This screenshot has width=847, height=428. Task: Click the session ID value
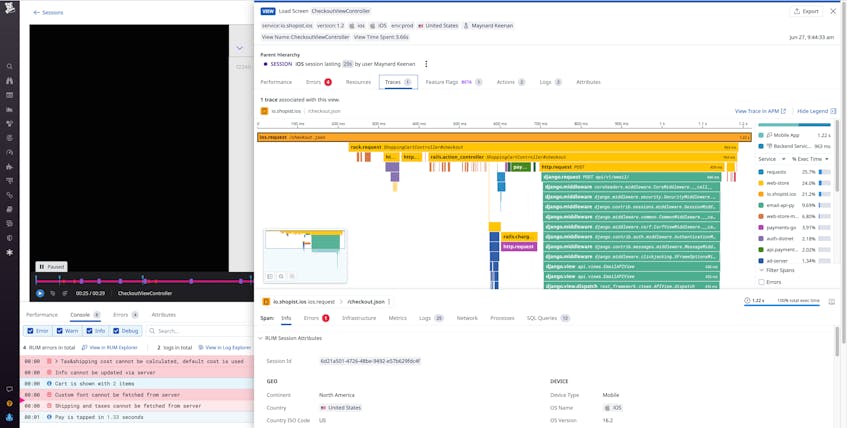tap(370, 361)
